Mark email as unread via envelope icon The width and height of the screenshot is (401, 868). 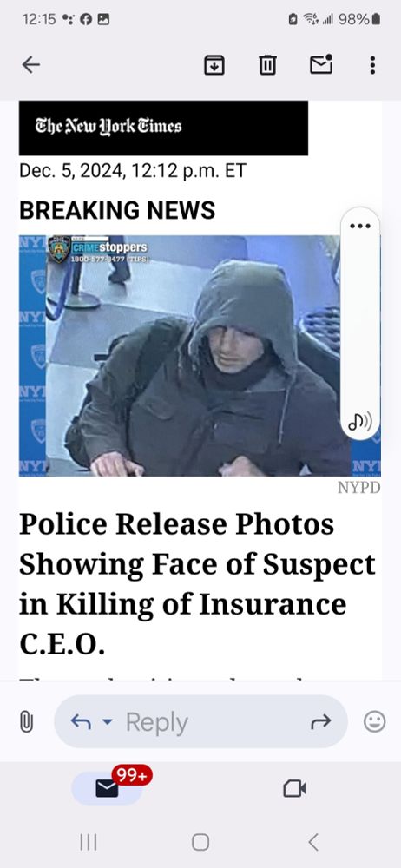click(321, 64)
